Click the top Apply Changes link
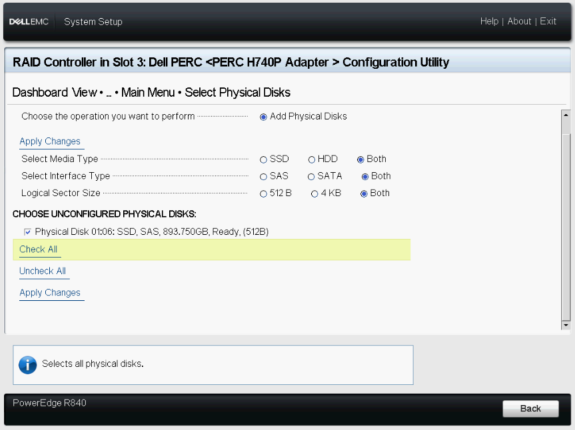The height and width of the screenshot is (433, 578). 50,142
